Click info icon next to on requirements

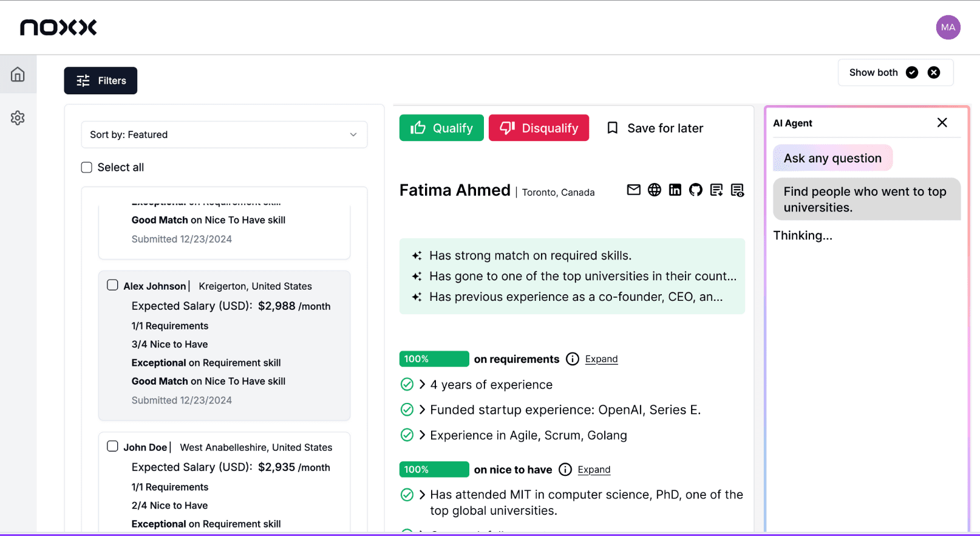click(572, 359)
